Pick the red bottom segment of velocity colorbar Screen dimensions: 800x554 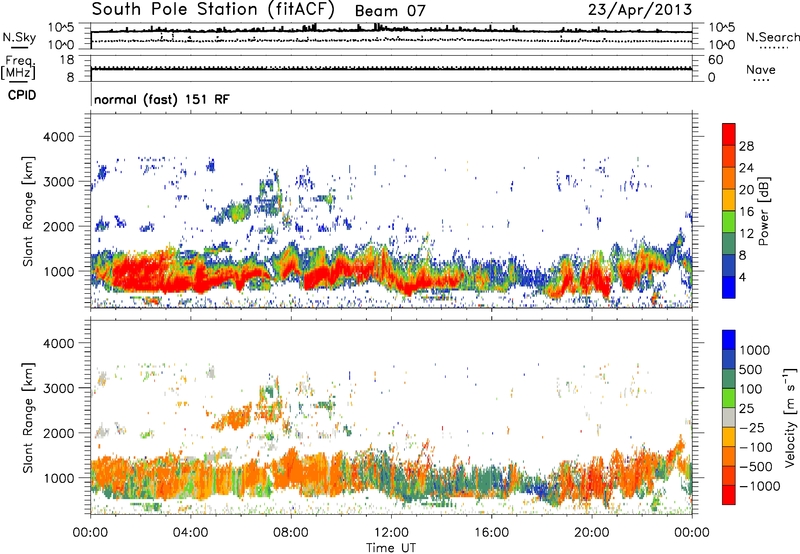tap(729, 495)
